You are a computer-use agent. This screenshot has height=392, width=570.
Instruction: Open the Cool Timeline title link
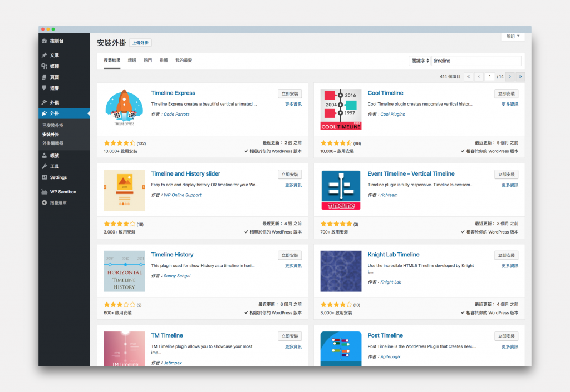(385, 93)
